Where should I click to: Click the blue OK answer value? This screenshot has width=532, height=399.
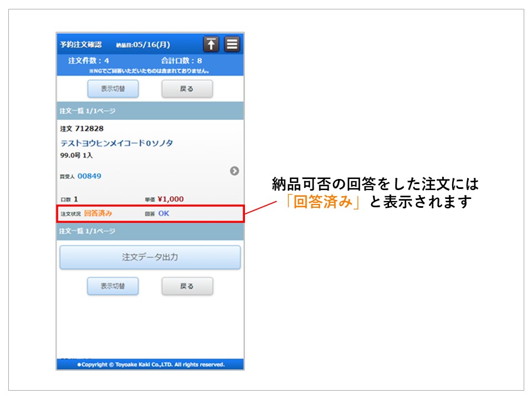[x=163, y=213]
